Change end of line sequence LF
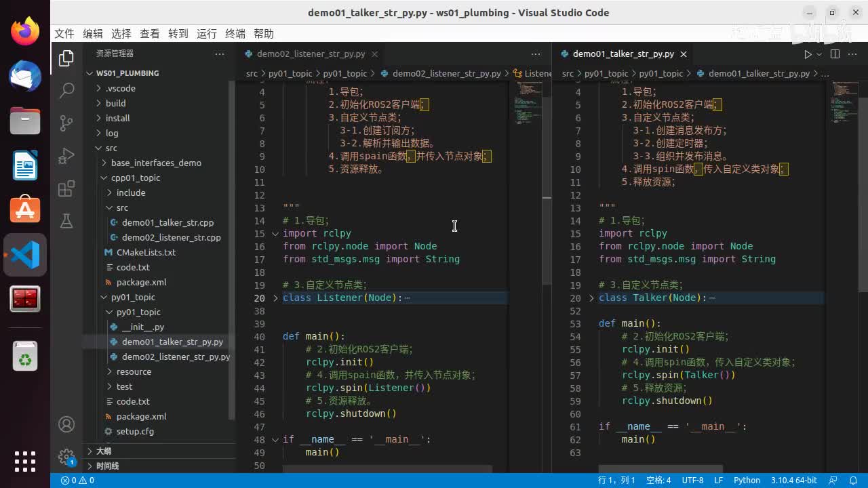Screen dimensions: 868x488 (x=719, y=481)
